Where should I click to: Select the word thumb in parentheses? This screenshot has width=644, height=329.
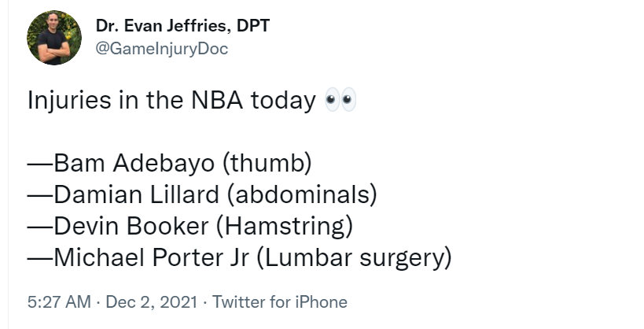(268, 163)
